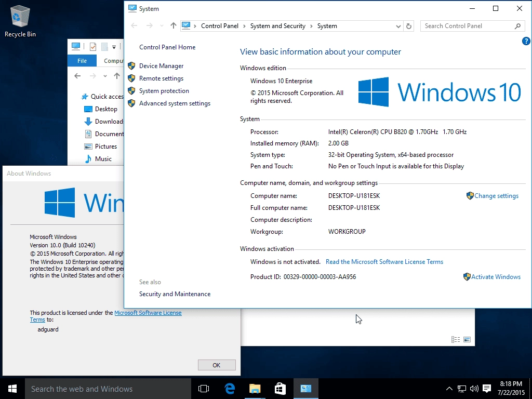
Task: Open recent locations dropdown in File Explorer
Action: point(105,76)
